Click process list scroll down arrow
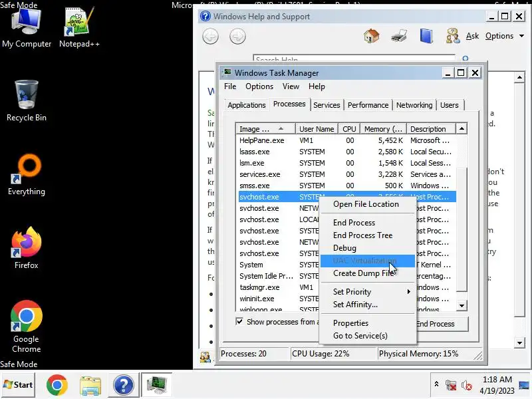 (x=462, y=306)
